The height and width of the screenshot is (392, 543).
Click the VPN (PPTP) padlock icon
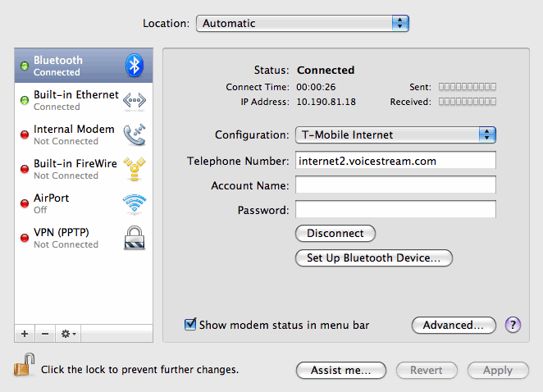tap(134, 238)
